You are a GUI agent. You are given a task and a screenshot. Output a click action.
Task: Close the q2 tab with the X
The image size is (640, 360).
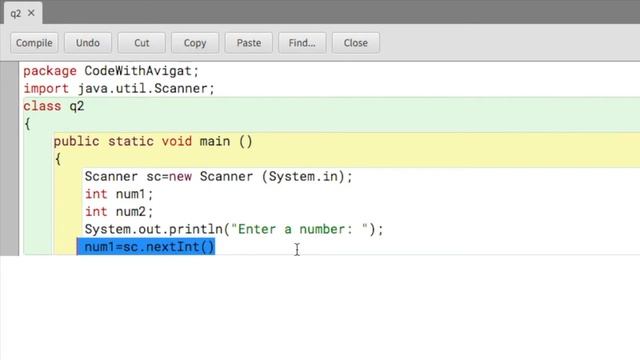[31, 13]
